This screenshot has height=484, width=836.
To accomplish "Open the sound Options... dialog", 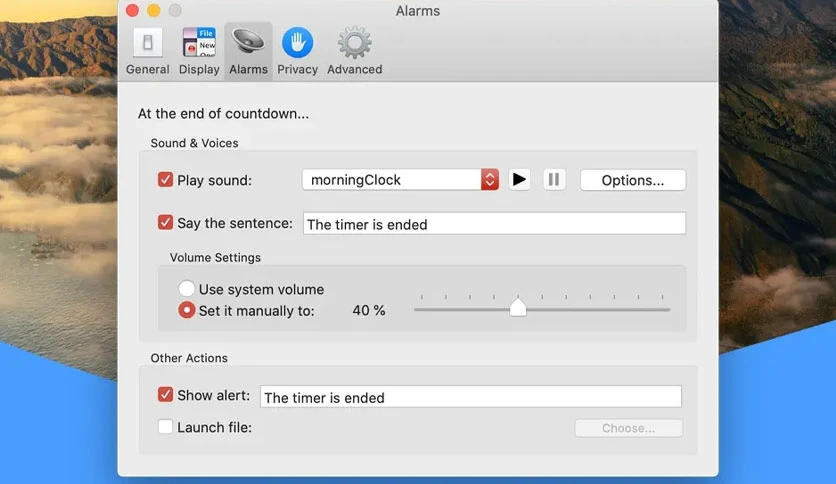I will pos(633,180).
